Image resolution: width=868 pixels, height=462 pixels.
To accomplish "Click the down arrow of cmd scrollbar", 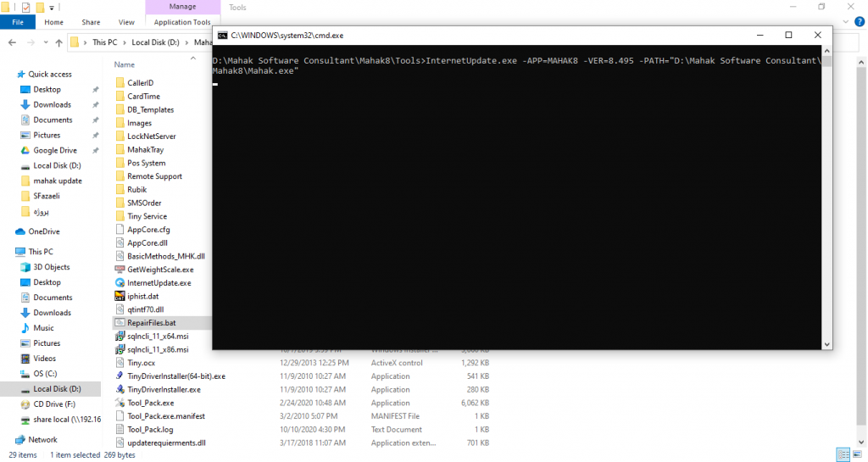I will tap(827, 344).
